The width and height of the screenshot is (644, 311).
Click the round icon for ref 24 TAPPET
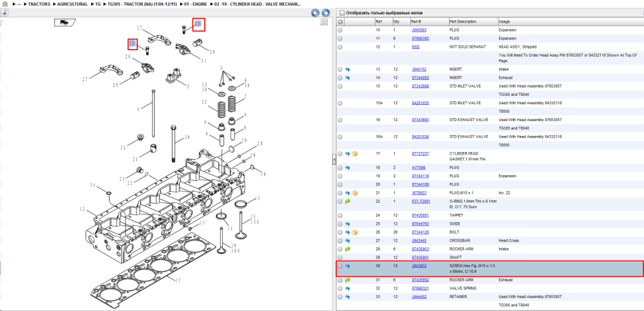click(340, 216)
